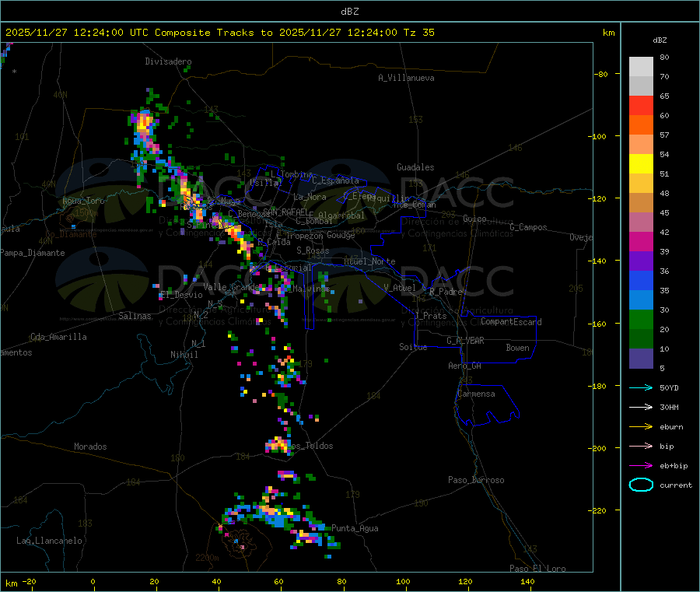Select the brown 45-48 dBZ swatch
This screenshot has height=592, width=700.
(641, 203)
